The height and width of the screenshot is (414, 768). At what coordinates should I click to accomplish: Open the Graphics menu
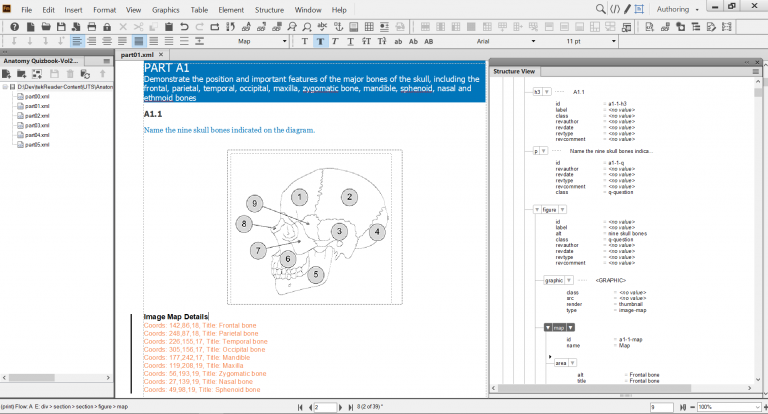coord(166,10)
